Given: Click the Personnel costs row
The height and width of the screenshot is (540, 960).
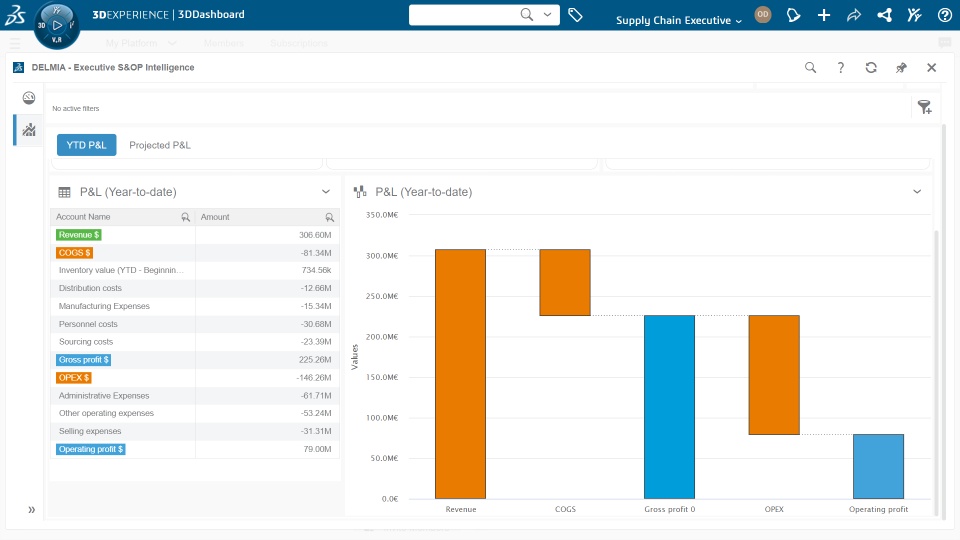Looking at the screenshot, I should tap(194, 324).
